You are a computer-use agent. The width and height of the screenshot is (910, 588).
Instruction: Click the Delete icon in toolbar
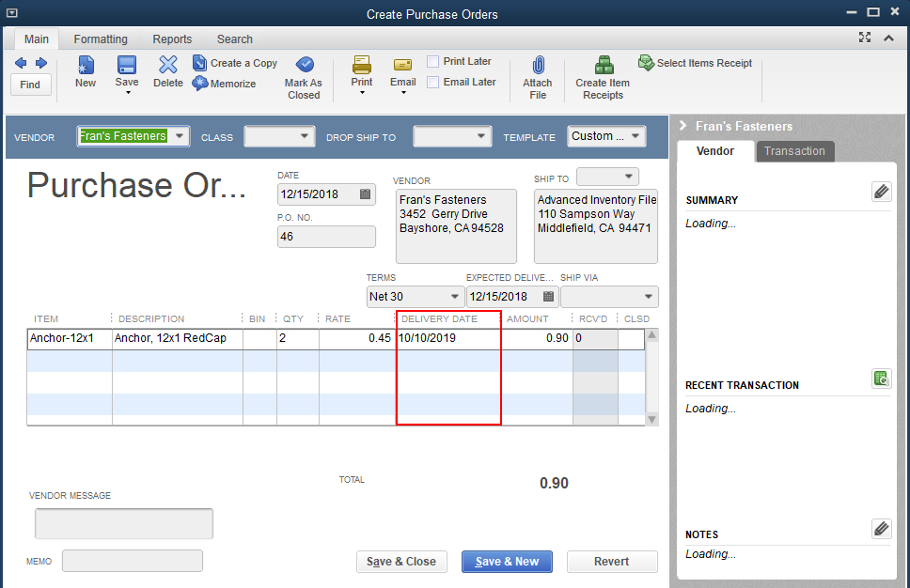tap(168, 65)
